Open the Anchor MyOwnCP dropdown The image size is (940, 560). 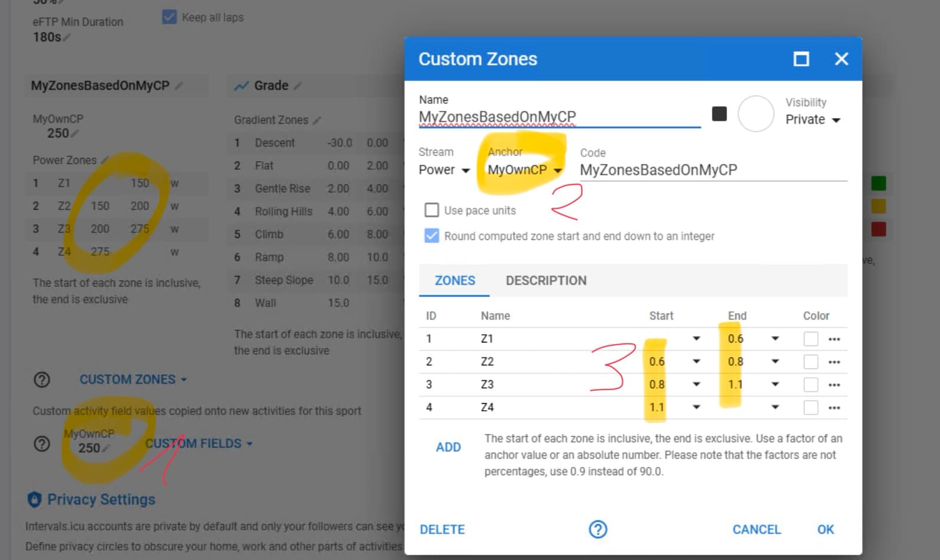point(524,170)
